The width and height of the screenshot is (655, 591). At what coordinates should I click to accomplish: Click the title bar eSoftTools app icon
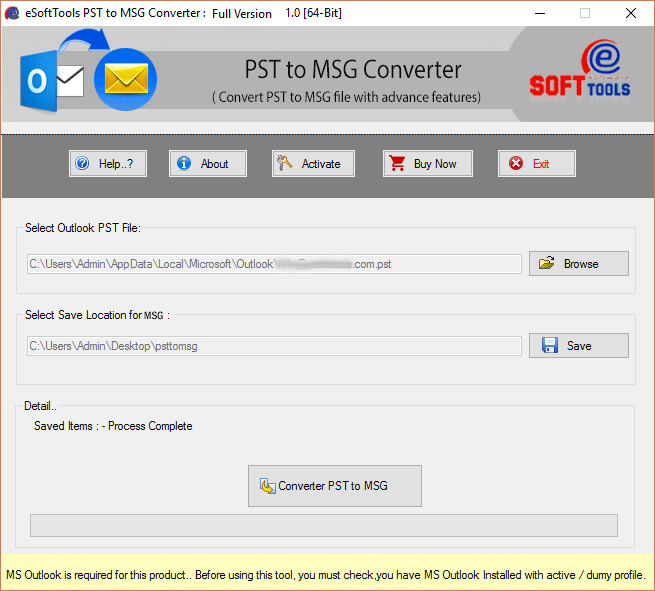tap(12, 13)
